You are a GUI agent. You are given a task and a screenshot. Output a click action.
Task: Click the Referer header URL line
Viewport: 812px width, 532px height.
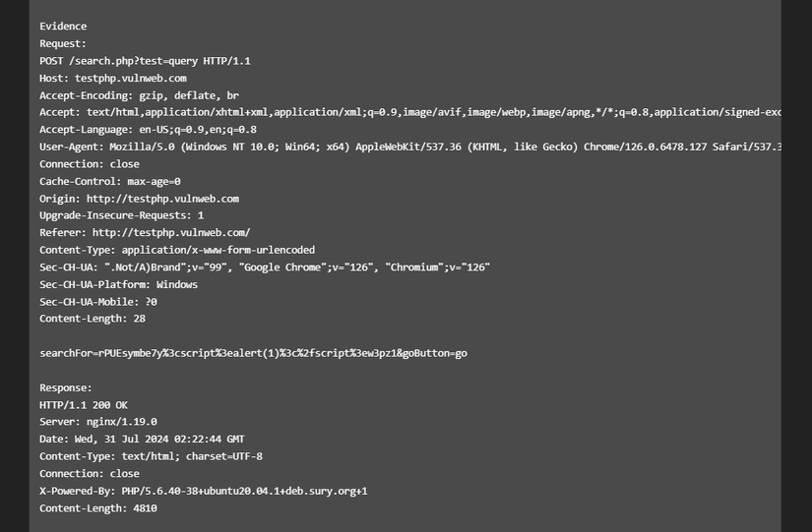click(x=145, y=233)
